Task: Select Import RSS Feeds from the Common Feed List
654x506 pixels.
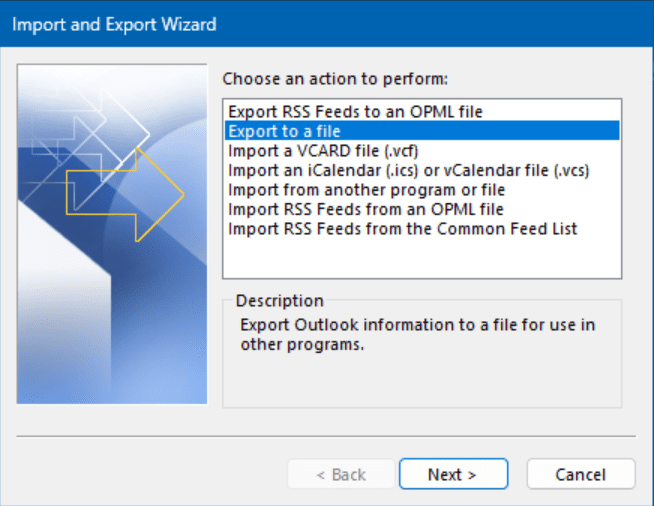Action: tap(402, 229)
